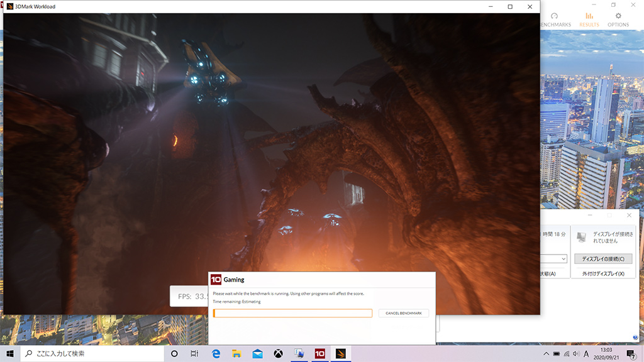Click the ディスプレイの接続(C) button
This screenshot has width=644, height=362.
pos(603,259)
